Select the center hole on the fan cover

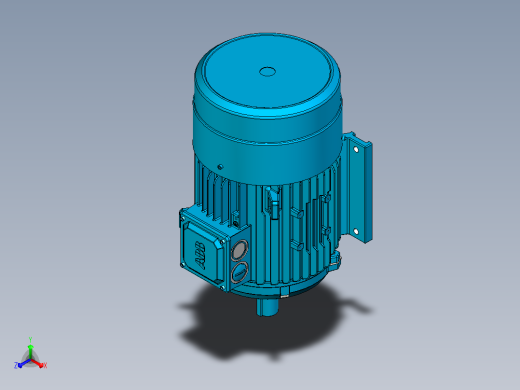[268, 71]
